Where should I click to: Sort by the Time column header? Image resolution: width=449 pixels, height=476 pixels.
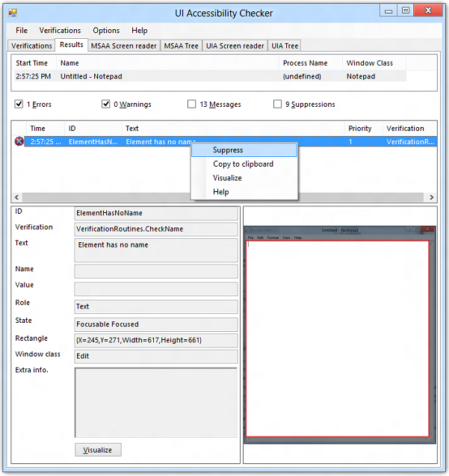tap(46, 129)
